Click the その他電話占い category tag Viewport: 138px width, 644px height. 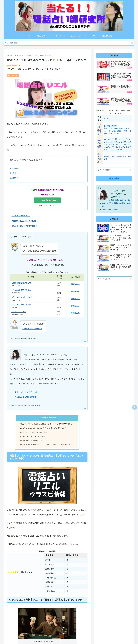tap(13, 75)
